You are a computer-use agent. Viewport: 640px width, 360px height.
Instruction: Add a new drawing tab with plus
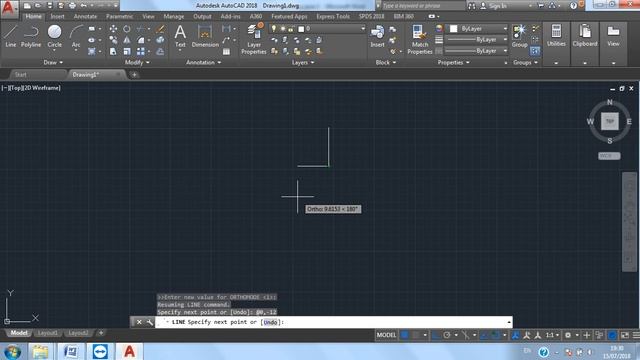(134, 75)
